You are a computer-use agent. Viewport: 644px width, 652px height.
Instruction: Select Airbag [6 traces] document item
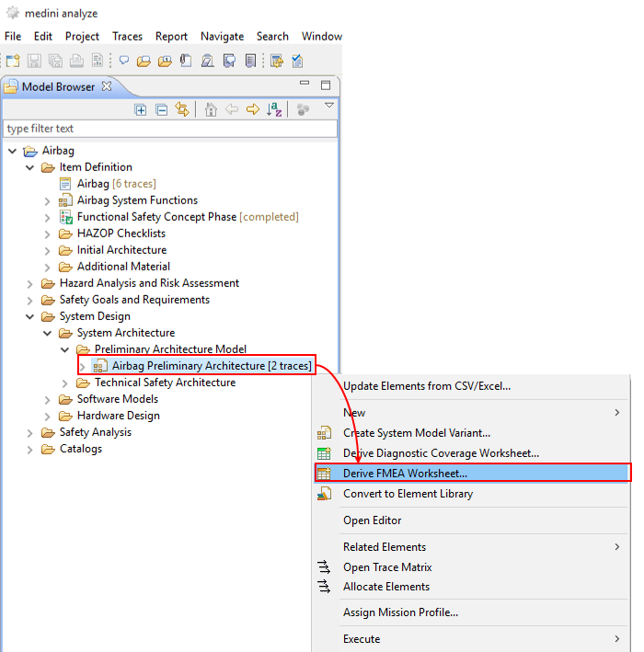[x=116, y=184]
